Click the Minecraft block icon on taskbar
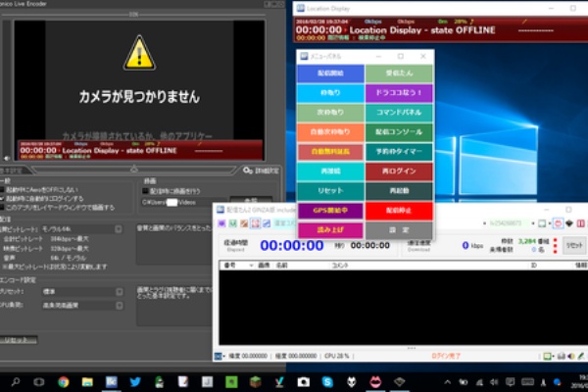Image resolution: width=588 pixels, height=392 pixels. 256,382
